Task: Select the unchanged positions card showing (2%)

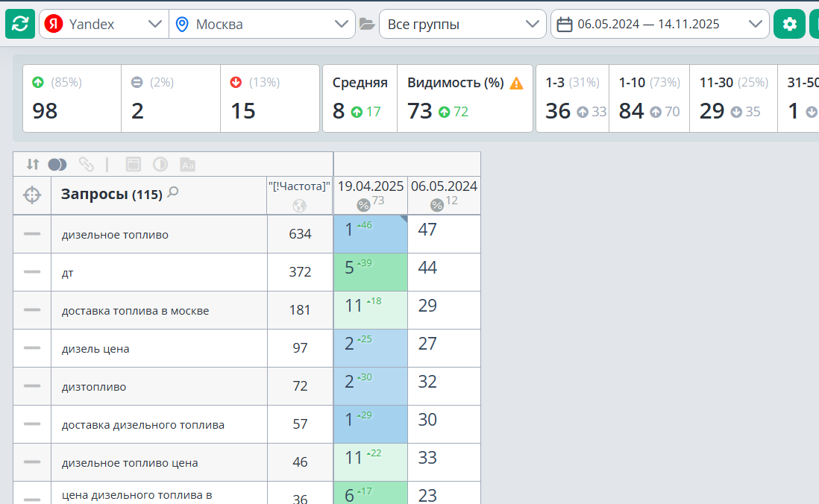Action: [x=171, y=98]
